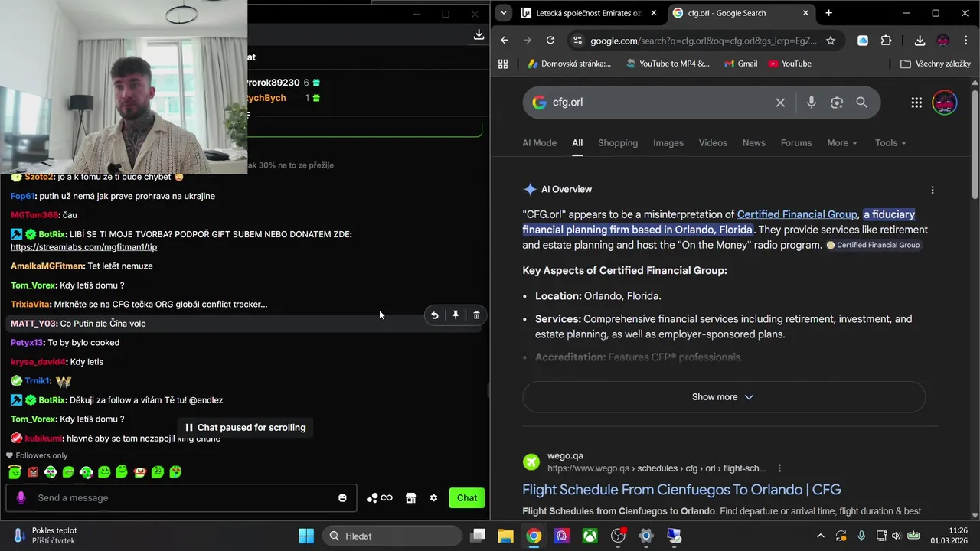This screenshot has width=980, height=551.
Task: Open Chrome profile avatar in toolbar
Action: tap(942, 41)
